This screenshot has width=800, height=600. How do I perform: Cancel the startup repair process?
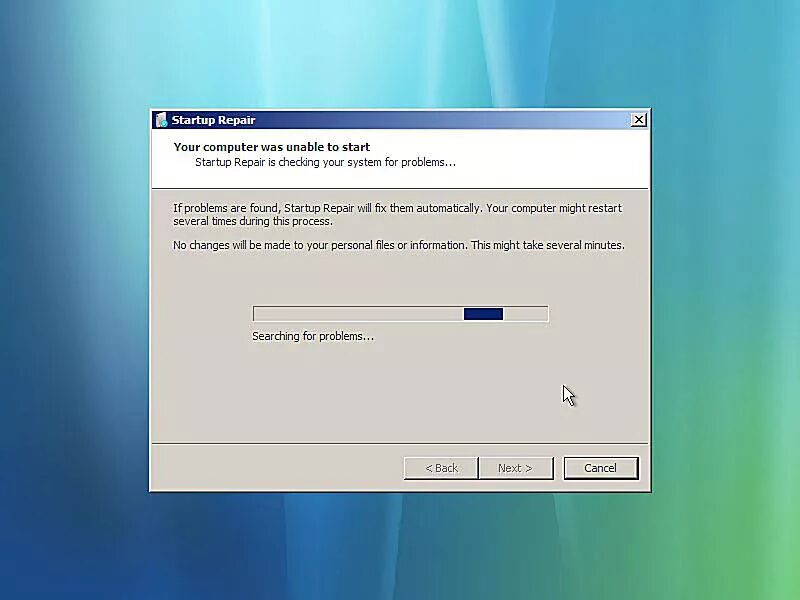601,468
